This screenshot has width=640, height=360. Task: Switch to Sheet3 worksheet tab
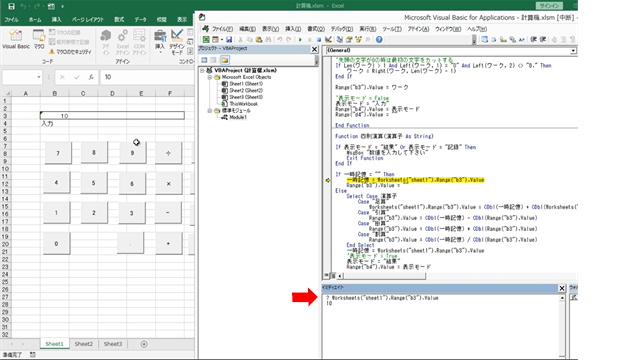tap(113, 344)
